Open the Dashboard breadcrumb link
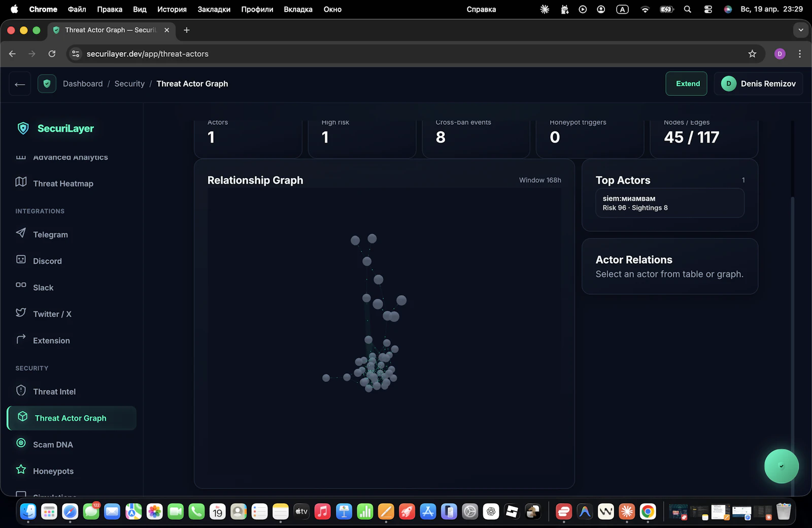This screenshot has width=812, height=528. [x=83, y=83]
